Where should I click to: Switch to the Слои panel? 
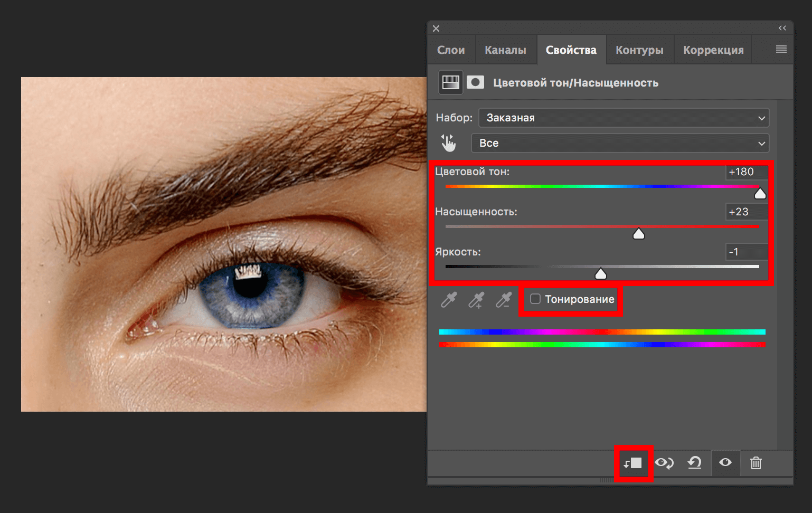[451, 49]
